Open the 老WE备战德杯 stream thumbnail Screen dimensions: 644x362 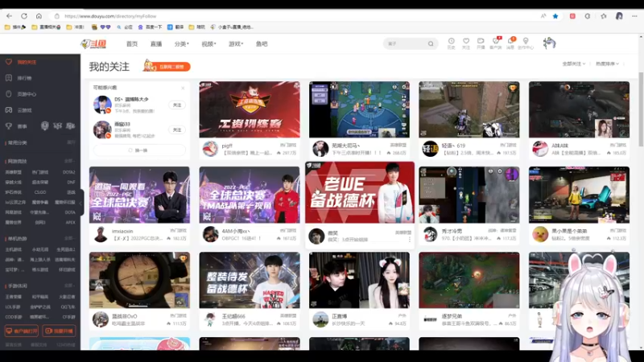point(360,192)
